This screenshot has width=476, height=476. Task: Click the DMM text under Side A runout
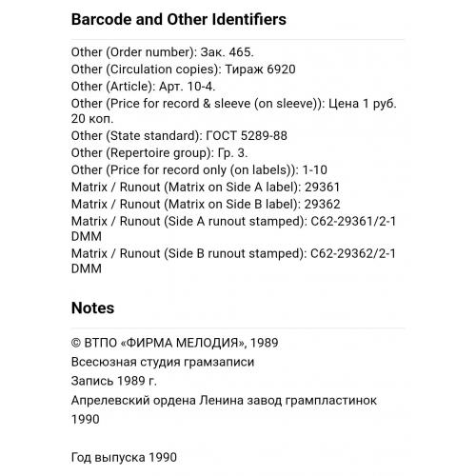tap(87, 237)
